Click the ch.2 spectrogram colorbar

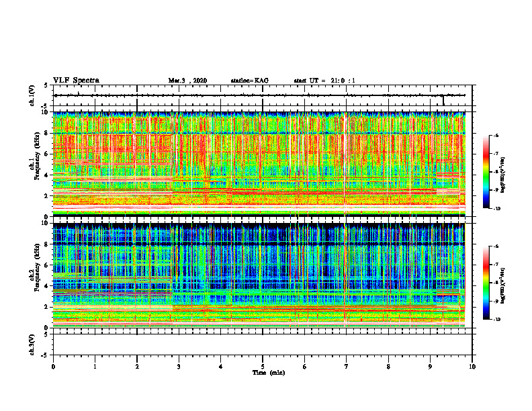(486, 283)
